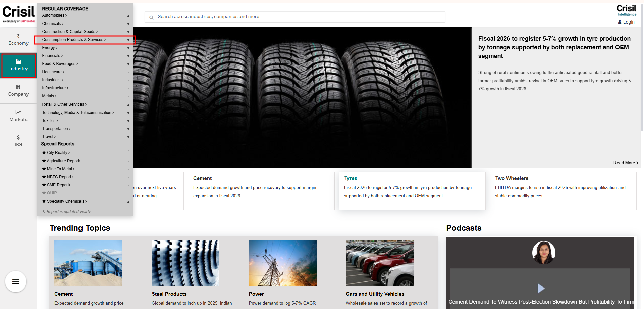Choose City Reality special report
This screenshot has width=644, height=309.
tap(58, 153)
